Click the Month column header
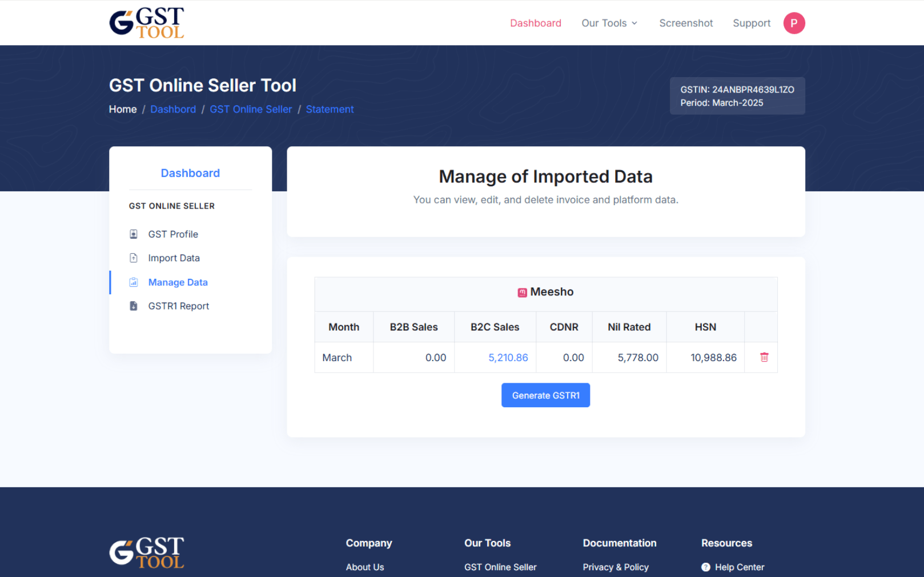This screenshot has height=577, width=924. [344, 327]
